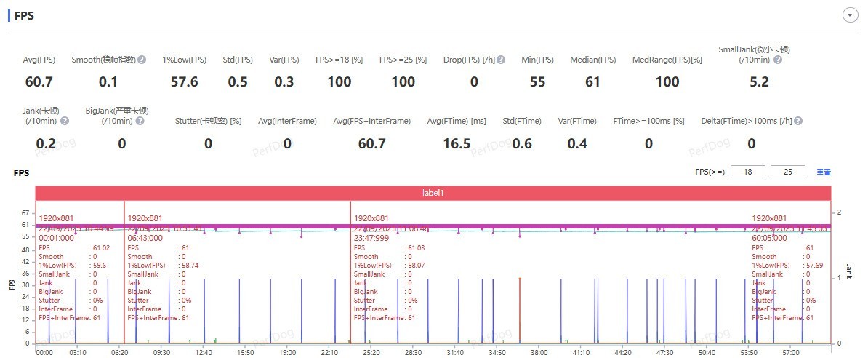Image resolution: width=868 pixels, height=358 pixels.
Task: Click the FPS section header title
Action: point(24,15)
